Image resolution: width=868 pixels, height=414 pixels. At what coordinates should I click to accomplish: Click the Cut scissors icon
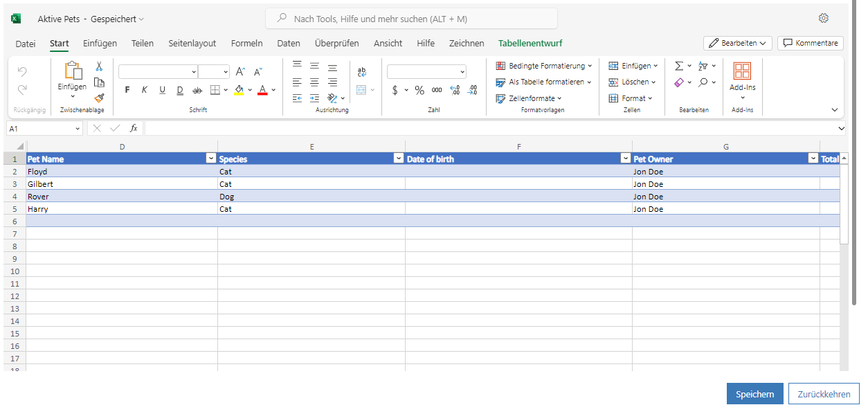[99, 66]
